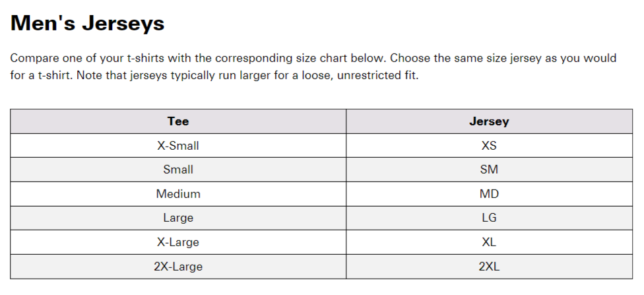Choose the LG jersey size cell

tap(489, 218)
